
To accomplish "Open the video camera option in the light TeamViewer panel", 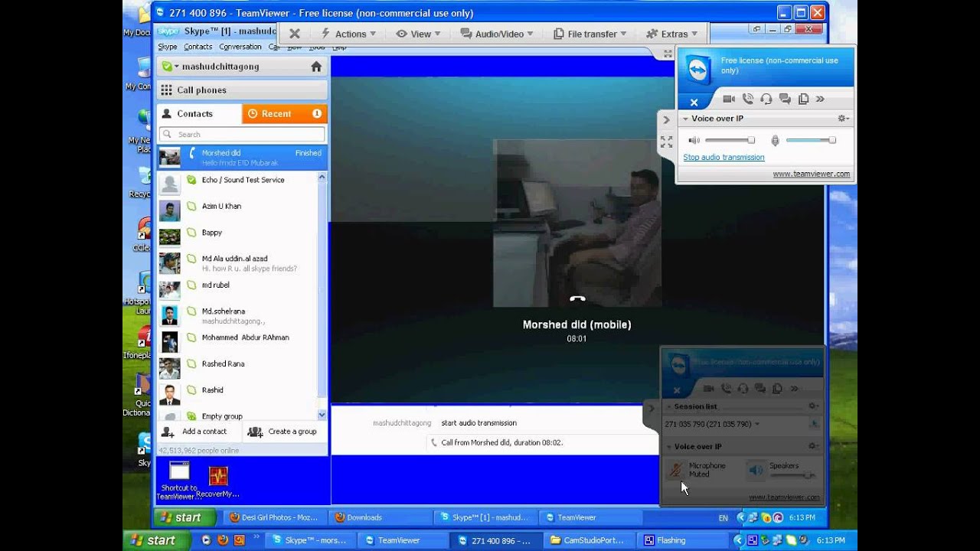I will (x=729, y=99).
